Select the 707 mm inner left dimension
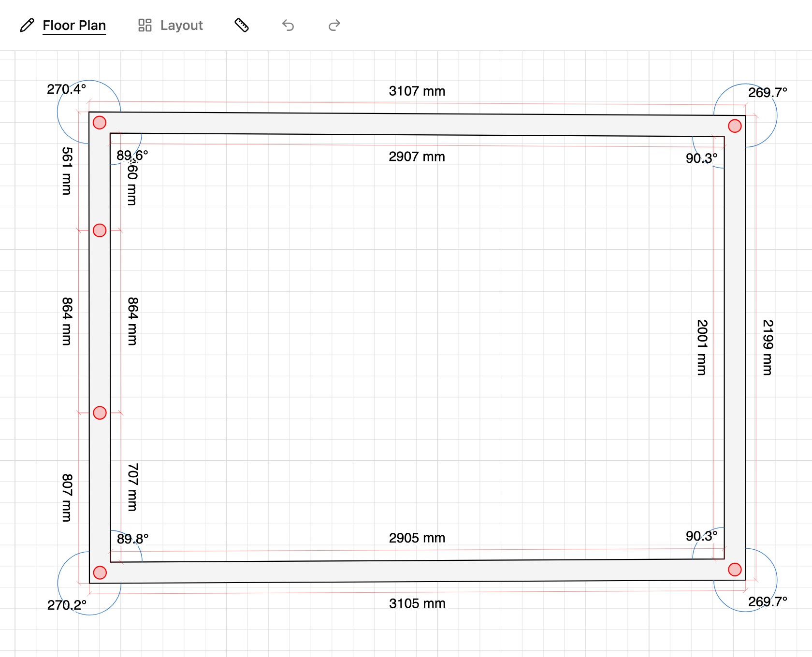Screen dimensions: 812x657 tap(132, 487)
